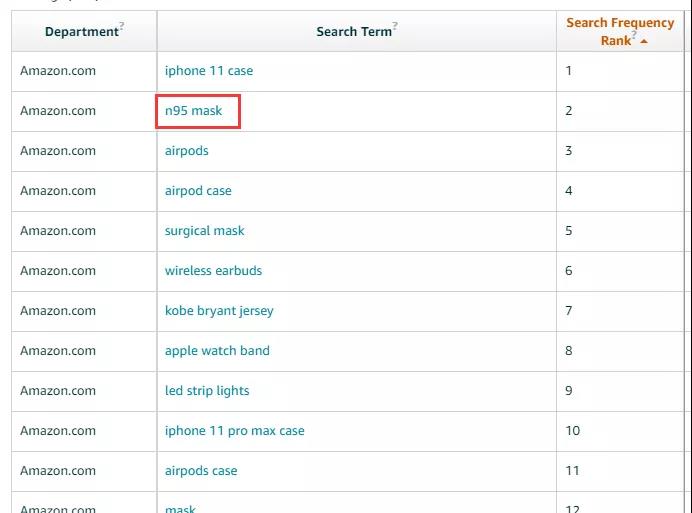Select the "airpods" search term in row 3
The height and width of the screenshot is (513, 692).
[187, 151]
